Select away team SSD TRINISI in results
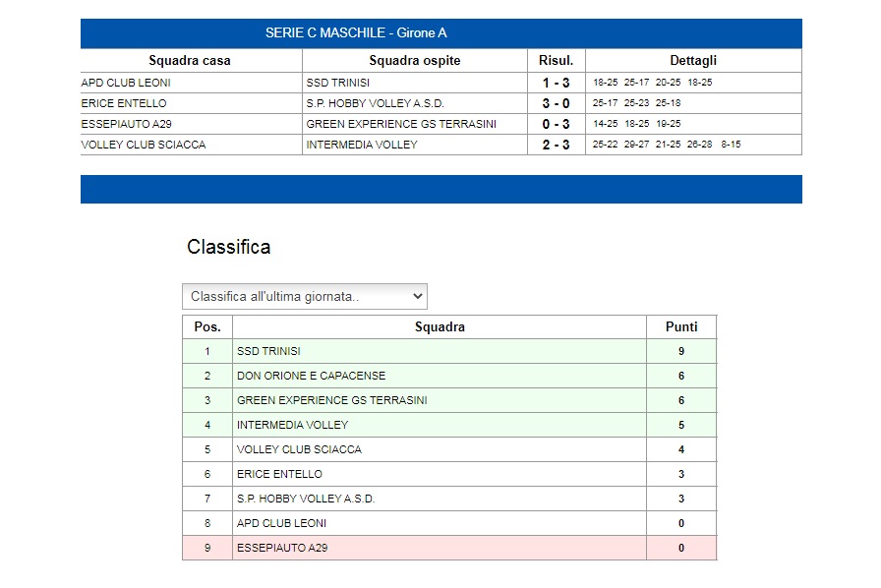The width and height of the screenshot is (881, 588). click(x=337, y=83)
